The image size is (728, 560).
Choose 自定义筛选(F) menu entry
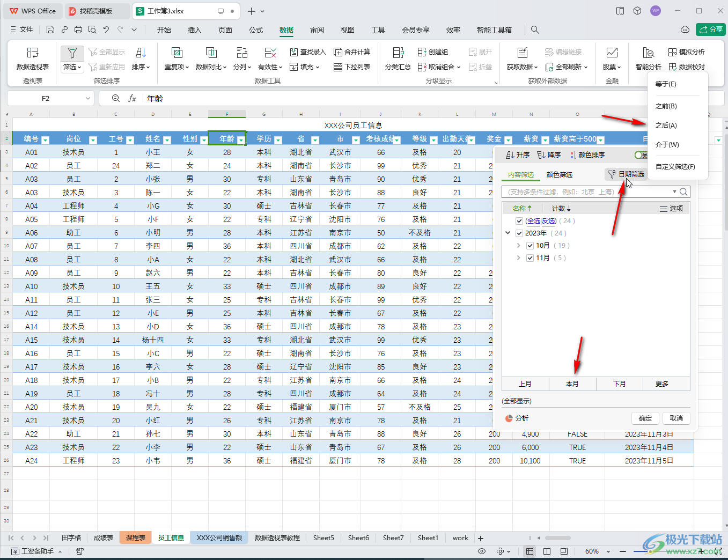tap(675, 167)
